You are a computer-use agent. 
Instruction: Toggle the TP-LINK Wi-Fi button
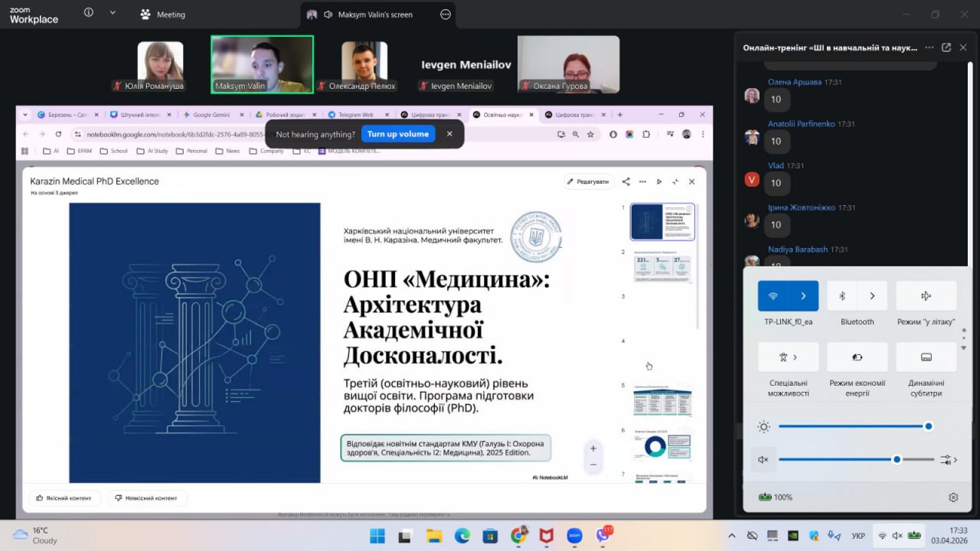point(773,296)
